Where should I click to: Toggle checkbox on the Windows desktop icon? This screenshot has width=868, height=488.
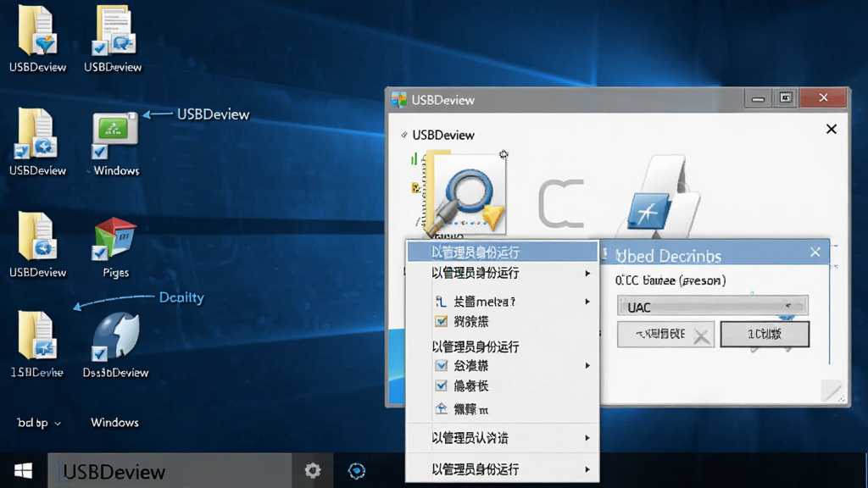tap(99, 151)
